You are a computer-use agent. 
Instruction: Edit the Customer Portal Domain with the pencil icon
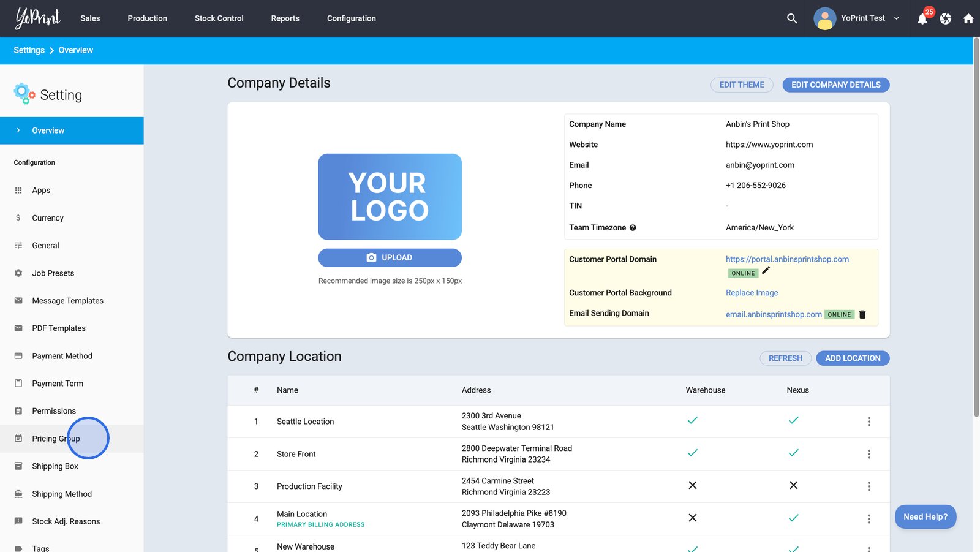(766, 270)
